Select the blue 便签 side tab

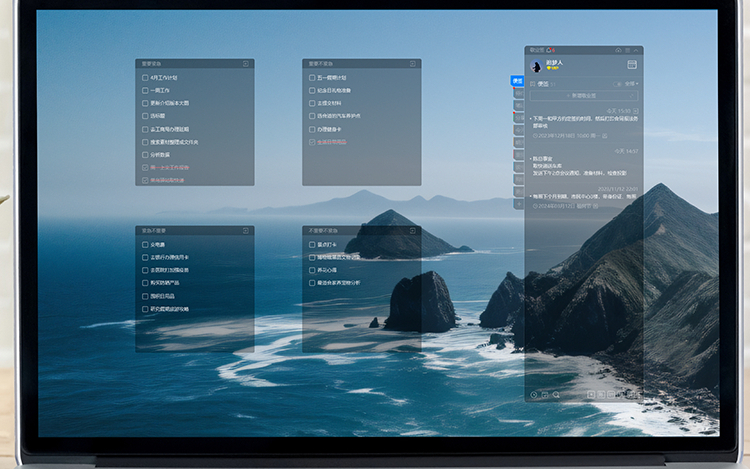pos(518,81)
